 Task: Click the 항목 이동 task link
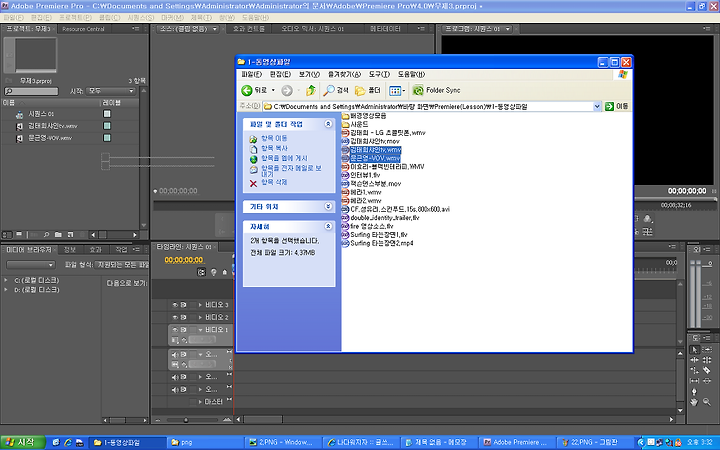[274, 138]
